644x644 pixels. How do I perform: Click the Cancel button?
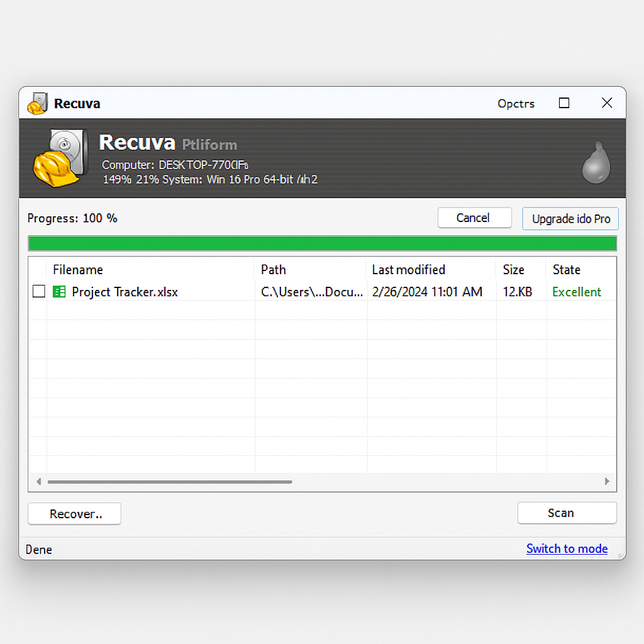[474, 218]
